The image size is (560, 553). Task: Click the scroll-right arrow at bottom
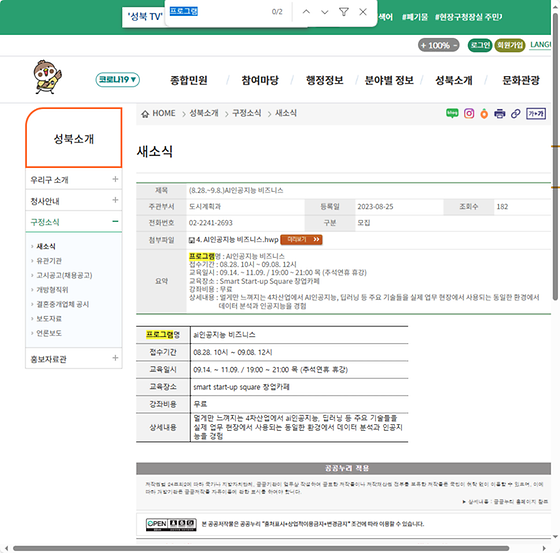point(544,548)
